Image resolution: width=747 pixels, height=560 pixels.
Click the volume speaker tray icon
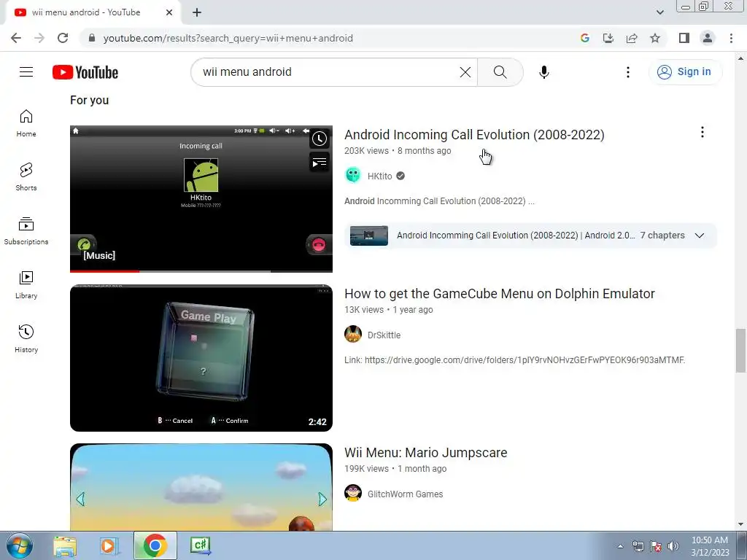(x=673, y=546)
